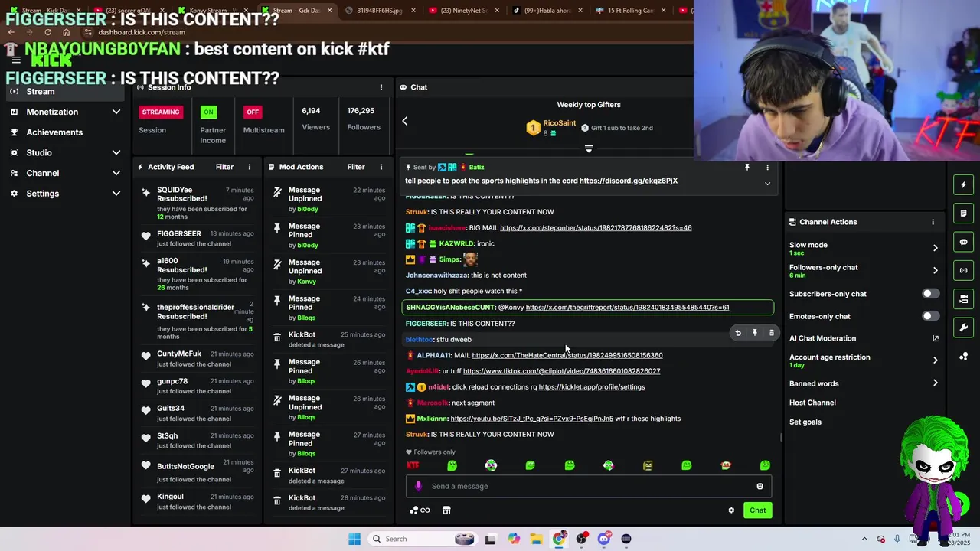Open AI Chat Moderation external link icon

[x=936, y=338]
